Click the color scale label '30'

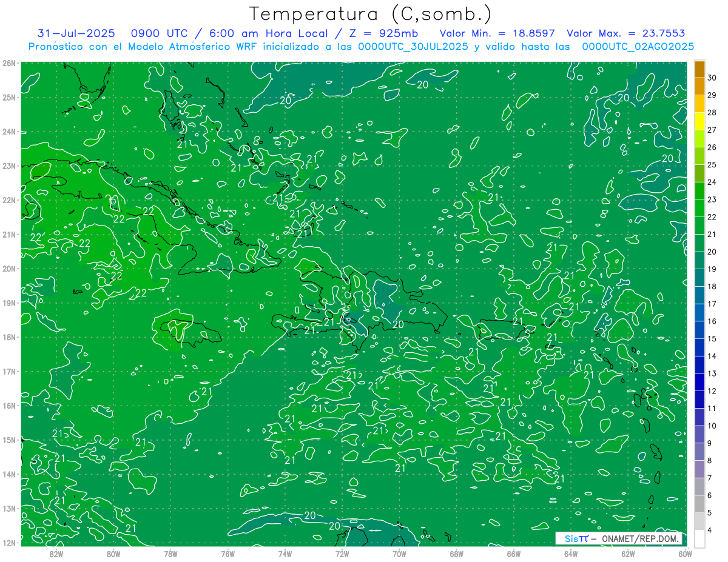click(712, 78)
